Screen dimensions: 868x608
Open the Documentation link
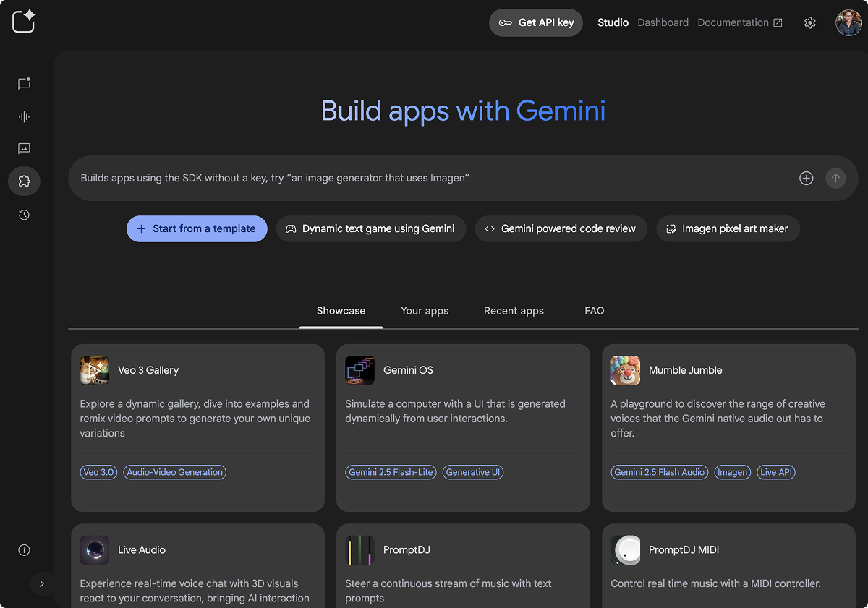(x=739, y=23)
